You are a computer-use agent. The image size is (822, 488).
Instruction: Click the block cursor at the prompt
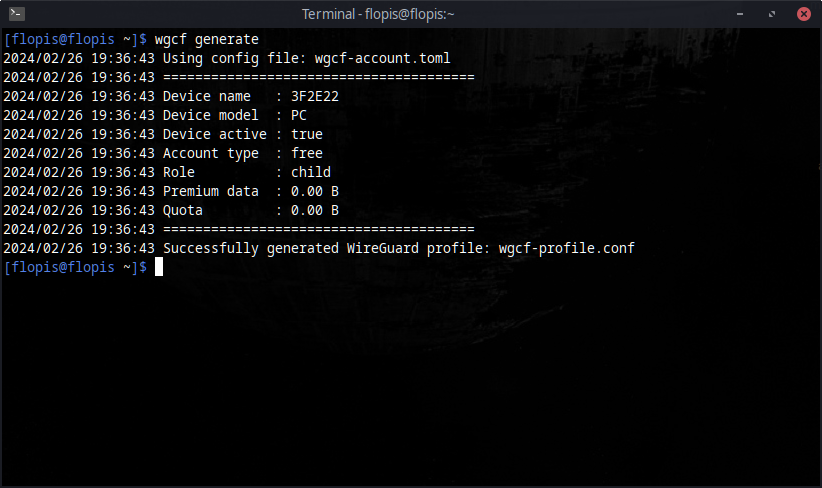[158, 267]
